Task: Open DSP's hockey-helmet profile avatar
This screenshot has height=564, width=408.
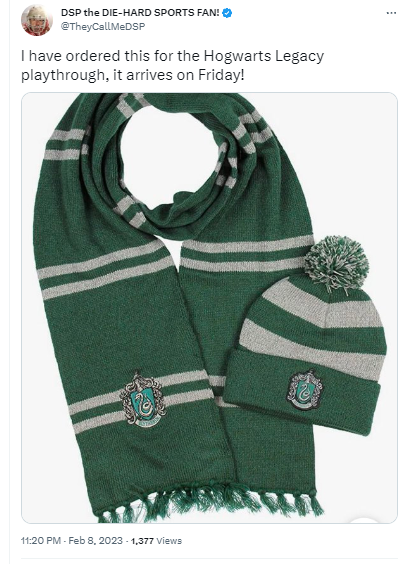Action: click(x=37, y=20)
